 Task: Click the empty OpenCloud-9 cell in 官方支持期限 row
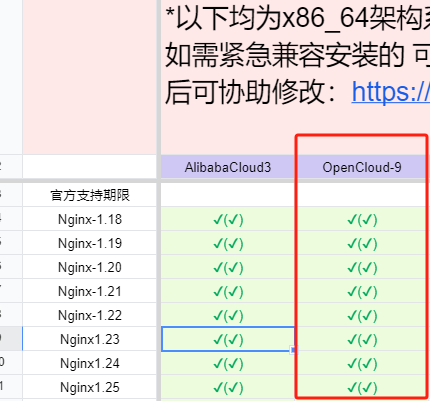click(x=362, y=195)
